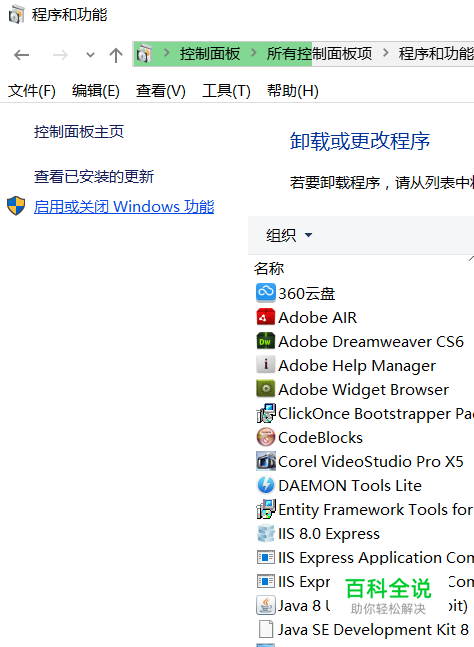Select the Corel VideoStudio Pro X5 icon
This screenshot has width=474, height=647.
pos(265,461)
